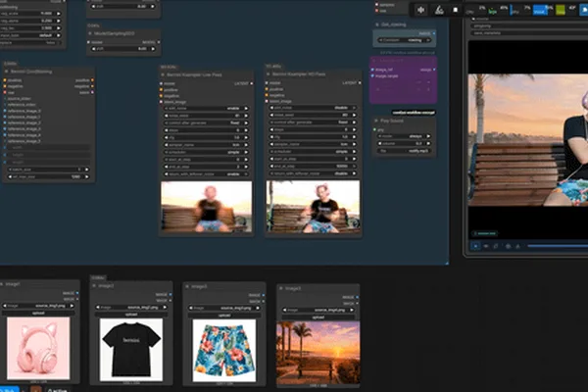Image resolution: width=588 pixels, height=392 pixels.
Task: Toggle add_noise enable in Low Pass node
Action: click(x=206, y=109)
